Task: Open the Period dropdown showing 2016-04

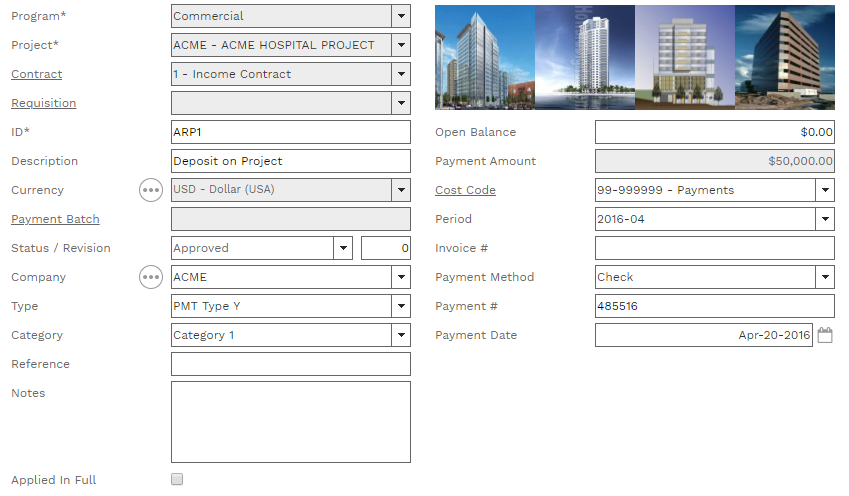Action: click(825, 219)
